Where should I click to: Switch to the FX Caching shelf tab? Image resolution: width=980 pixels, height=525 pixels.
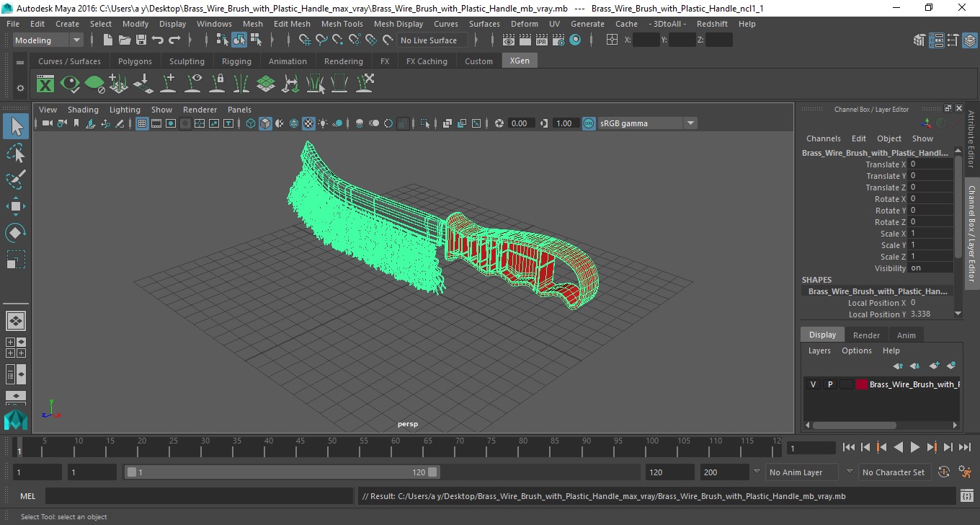click(427, 61)
